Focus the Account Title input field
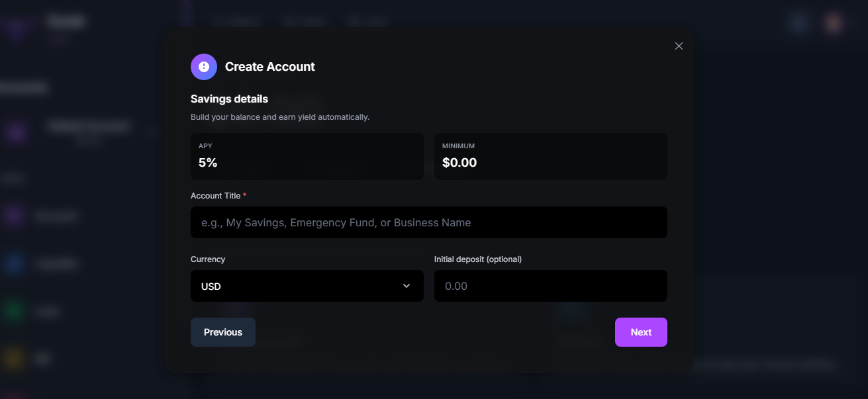This screenshot has width=868, height=399. tap(428, 222)
